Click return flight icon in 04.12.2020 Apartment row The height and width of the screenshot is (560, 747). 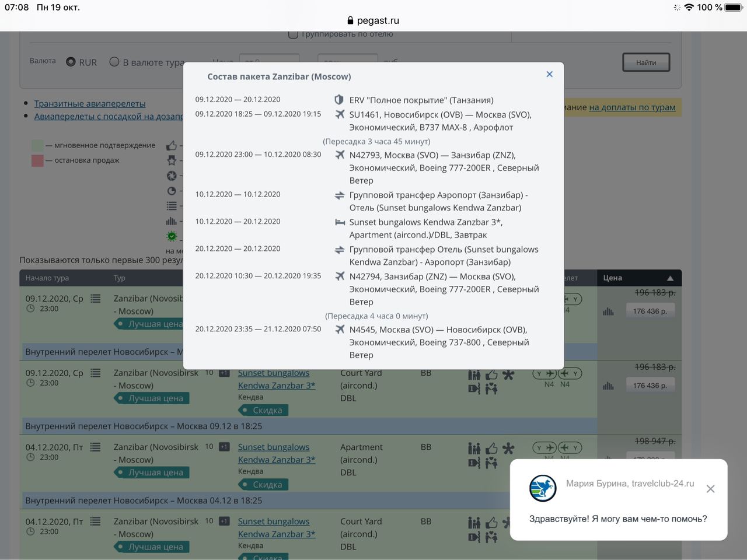[570, 448]
